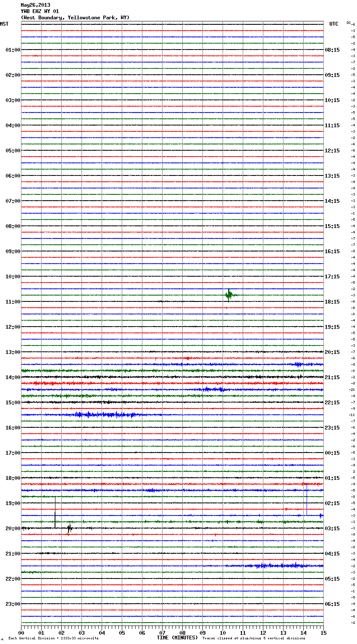Select the 16:00 MST time label
This screenshot has height=644, width=357.
[13, 427]
